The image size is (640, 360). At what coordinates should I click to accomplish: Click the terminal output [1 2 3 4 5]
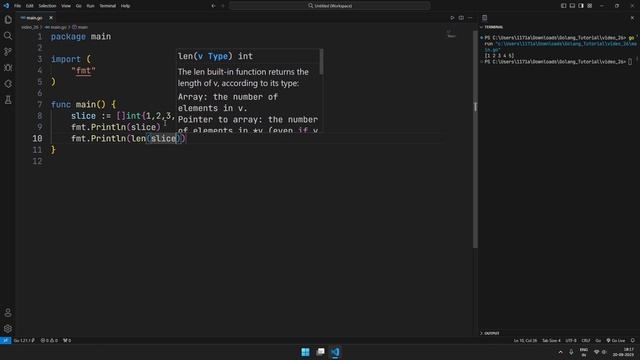499,56
